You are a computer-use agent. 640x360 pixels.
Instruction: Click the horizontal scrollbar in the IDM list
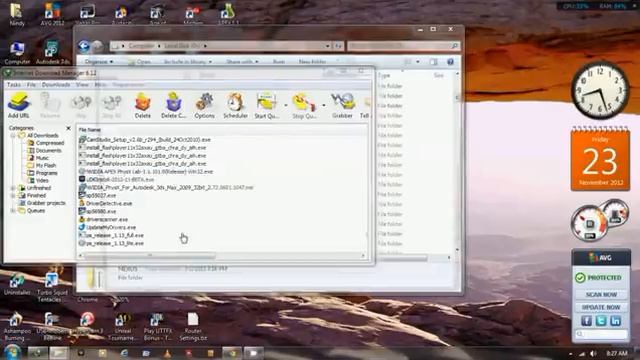coord(150,256)
